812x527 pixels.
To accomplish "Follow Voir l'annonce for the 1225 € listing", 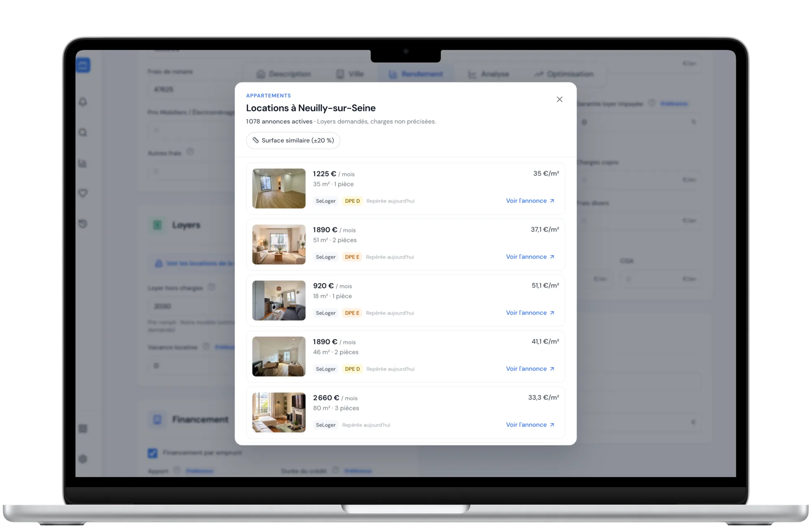I will (530, 201).
